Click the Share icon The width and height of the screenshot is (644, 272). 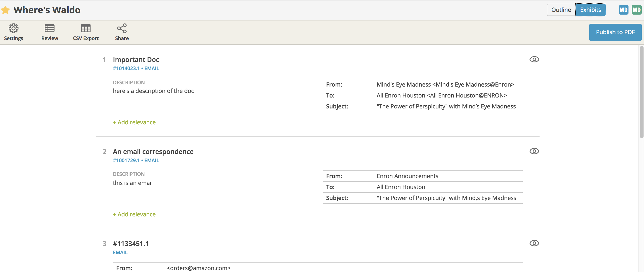122,28
